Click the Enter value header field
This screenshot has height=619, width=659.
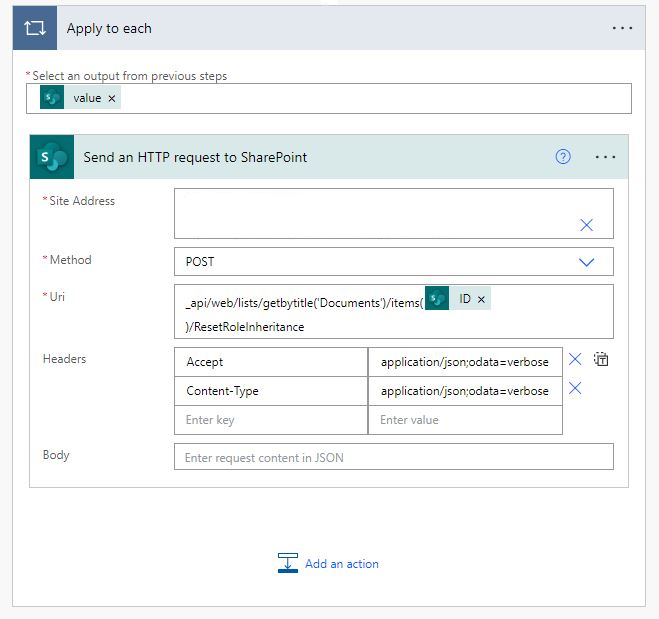click(465, 420)
